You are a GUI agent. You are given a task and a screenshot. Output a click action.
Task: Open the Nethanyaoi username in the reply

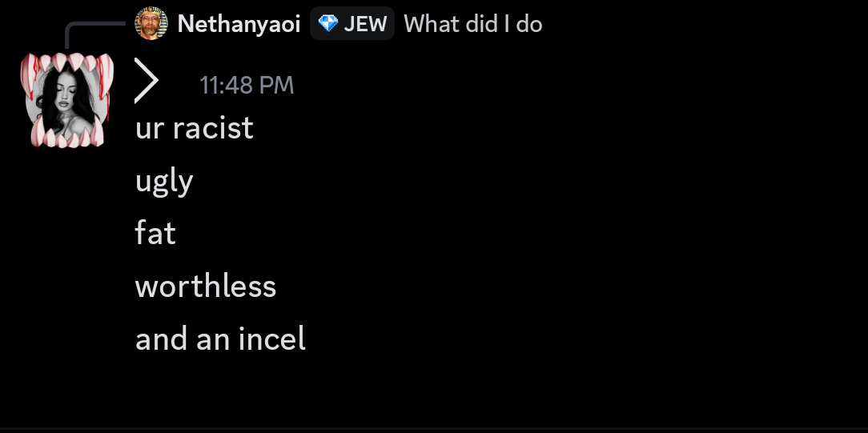[x=239, y=24]
